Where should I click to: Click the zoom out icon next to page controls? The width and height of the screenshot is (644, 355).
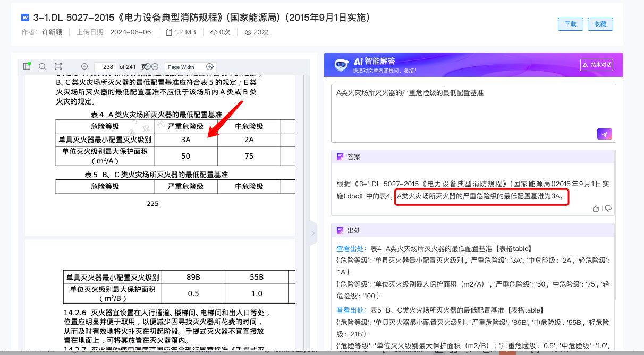(155, 66)
